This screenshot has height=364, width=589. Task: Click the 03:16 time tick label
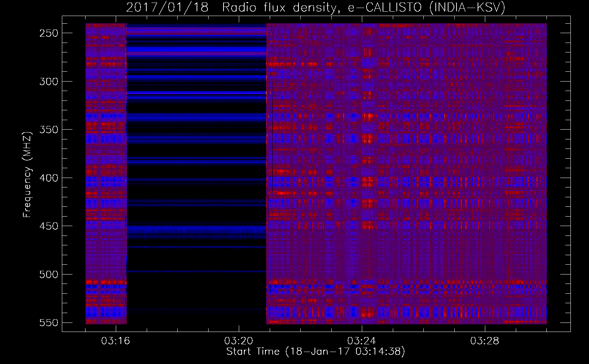pos(116,341)
